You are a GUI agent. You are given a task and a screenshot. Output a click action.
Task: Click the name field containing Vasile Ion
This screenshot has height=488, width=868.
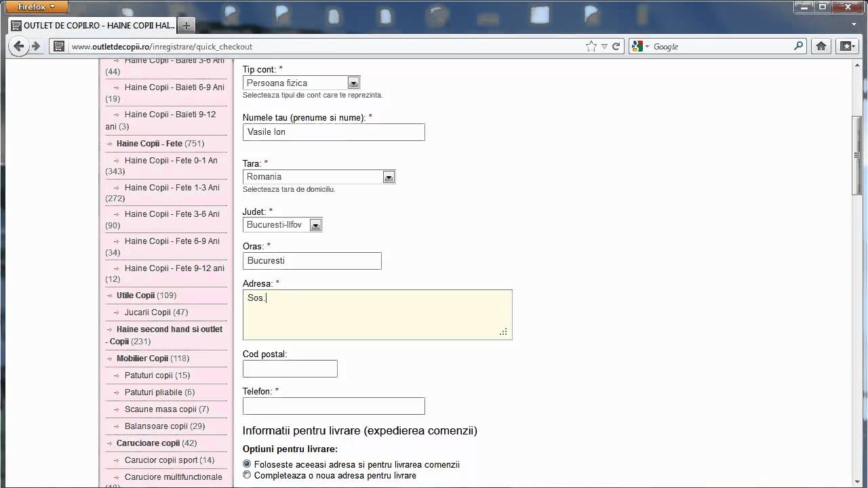pyautogui.click(x=334, y=132)
